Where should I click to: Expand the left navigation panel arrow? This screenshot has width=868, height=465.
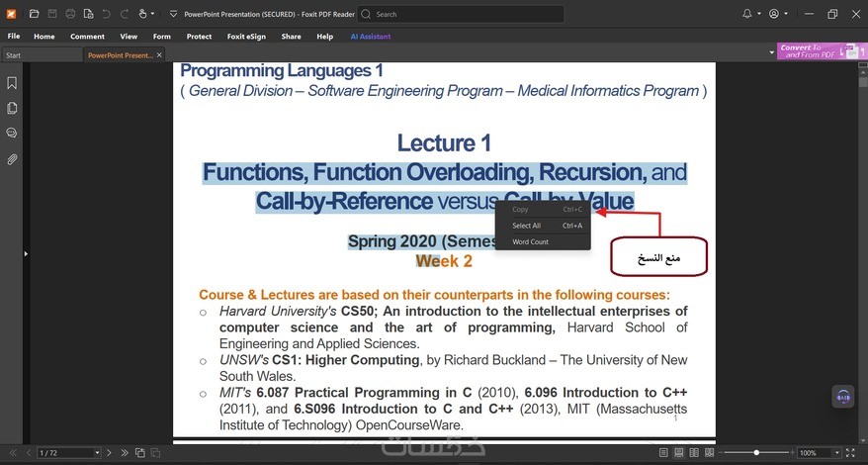[26, 254]
